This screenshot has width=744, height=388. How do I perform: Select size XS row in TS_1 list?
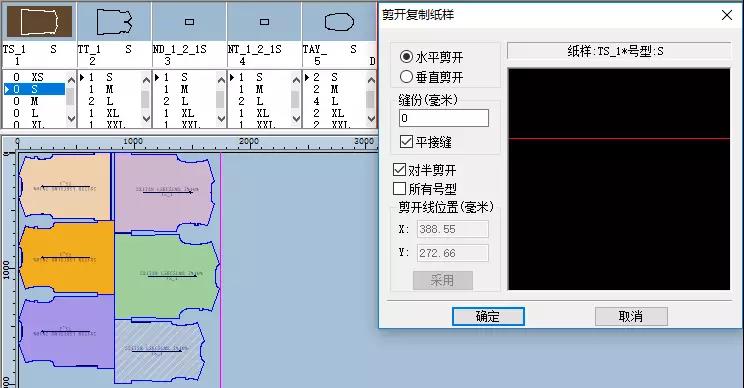tap(34, 77)
